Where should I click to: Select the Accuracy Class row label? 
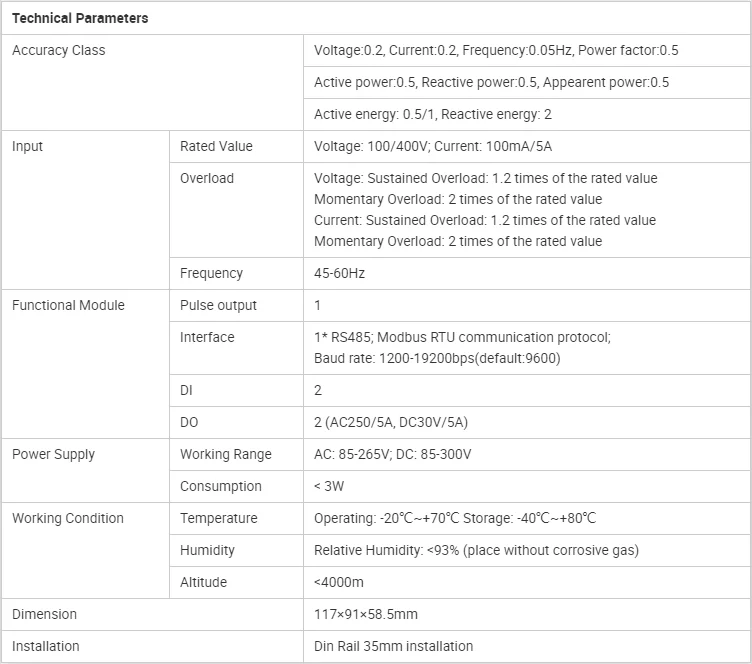click(58, 50)
